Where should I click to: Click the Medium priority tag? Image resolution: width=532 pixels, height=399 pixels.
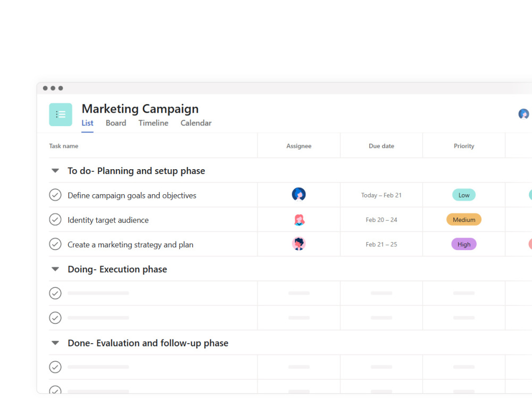pyautogui.click(x=464, y=220)
